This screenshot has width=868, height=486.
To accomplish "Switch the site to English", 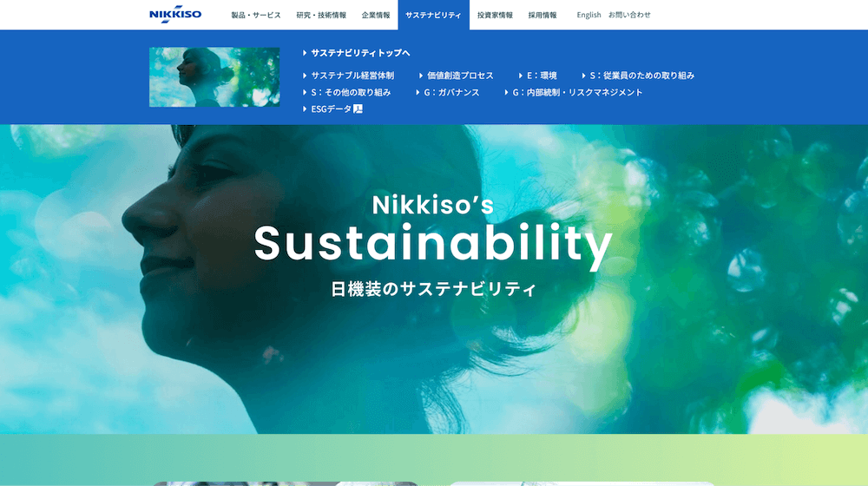I will (589, 15).
